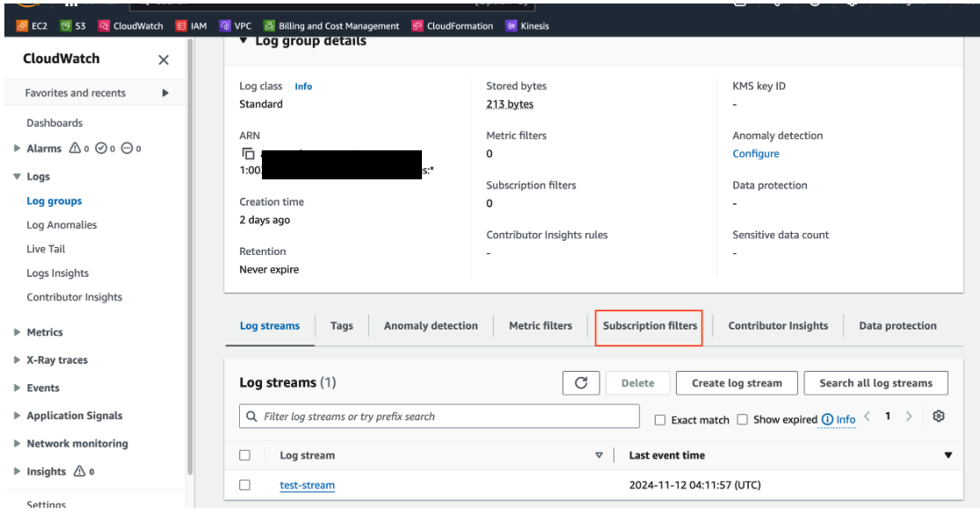980x524 pixels.
Task: Select the test-stream checkbox
Action: point(245,484)
